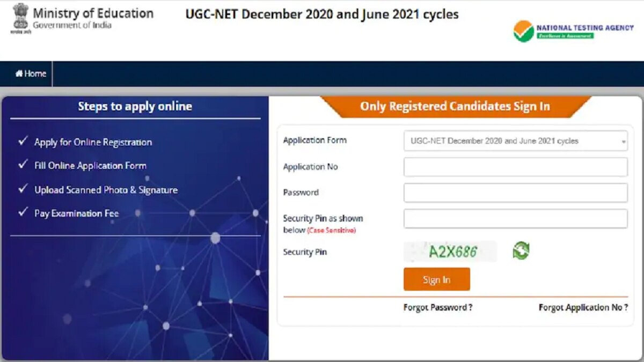Open the Home menu item
This screenshot has width=644, height=362.
click(x=31, y=73)
